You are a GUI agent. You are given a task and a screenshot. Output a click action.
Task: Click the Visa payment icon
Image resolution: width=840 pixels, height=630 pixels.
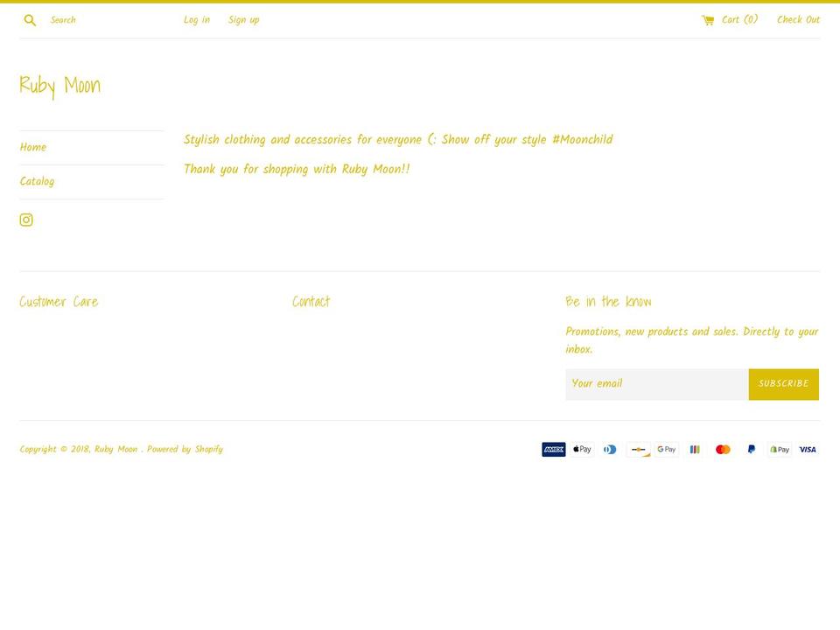808,450
